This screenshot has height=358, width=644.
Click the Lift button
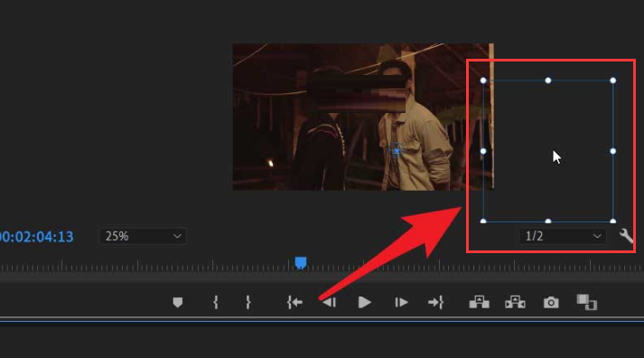(479, 302)
